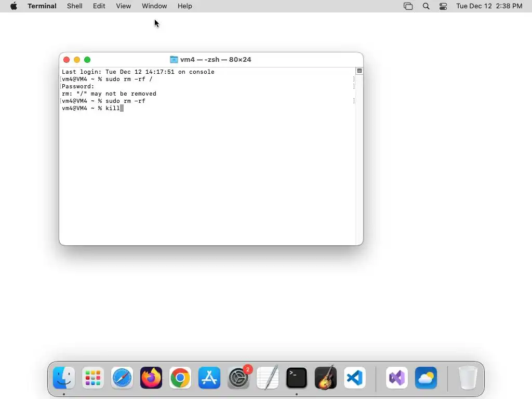The image size is (532, 399).
Task: Maximize the Terminal window with the green button
Action: point(87,60)
